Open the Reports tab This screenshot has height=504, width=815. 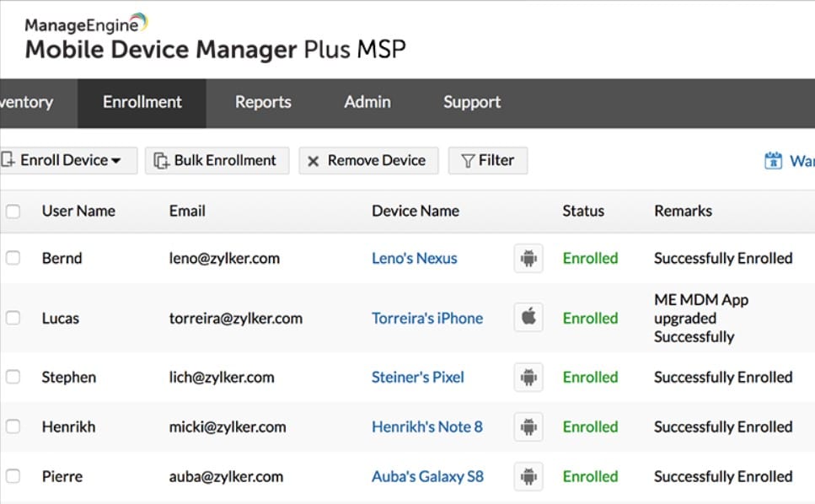263,103
